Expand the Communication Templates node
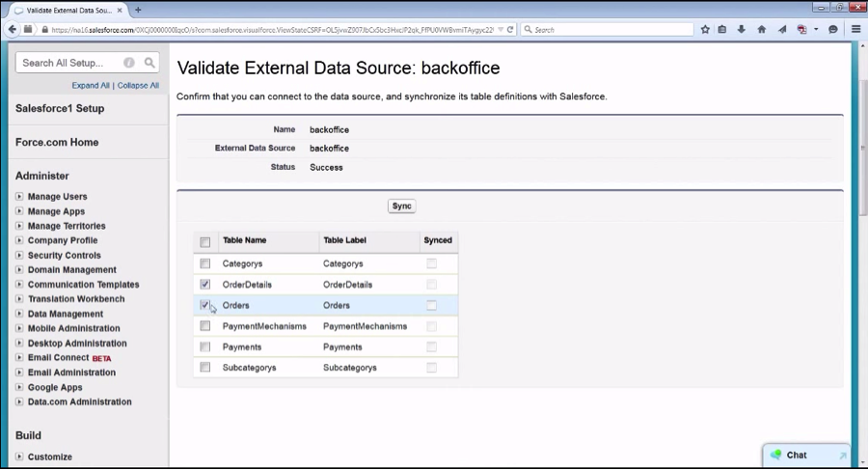The height and width of the screenshot is (470, 868). (x=19, y=285)
